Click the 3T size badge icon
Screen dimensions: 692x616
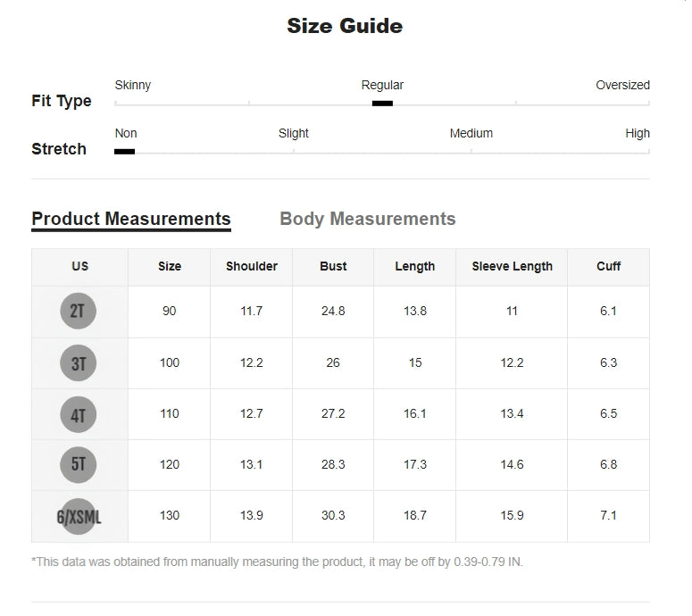(79, 363)
